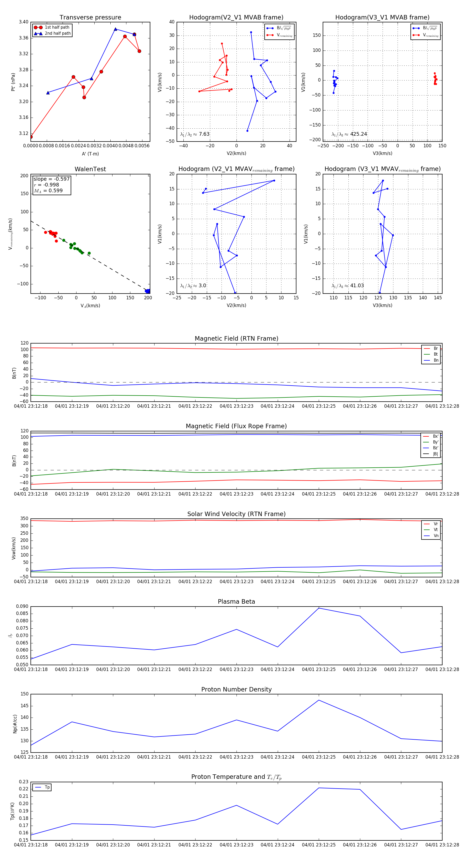Click the λ1/λ2 ≈ 7.63 annotation
Image resolution: width=473 pixels, height=868 pixels.
pyautogui.click(x=194, y=134)
